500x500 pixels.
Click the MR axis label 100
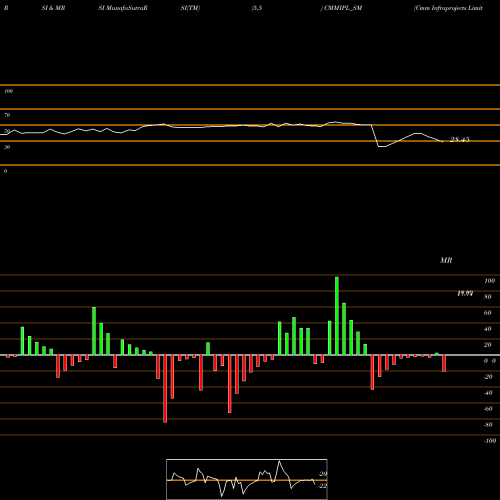point(489,281)
